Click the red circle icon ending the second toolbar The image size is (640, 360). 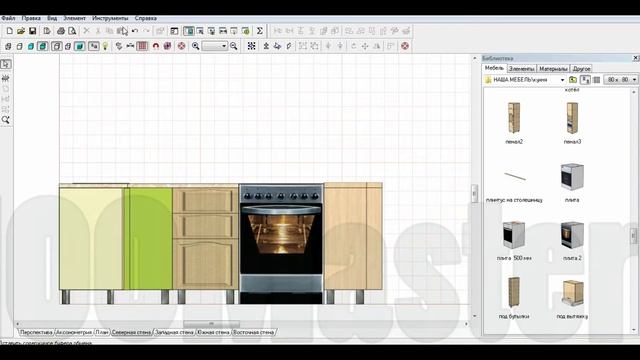click(x=404, y=46)
